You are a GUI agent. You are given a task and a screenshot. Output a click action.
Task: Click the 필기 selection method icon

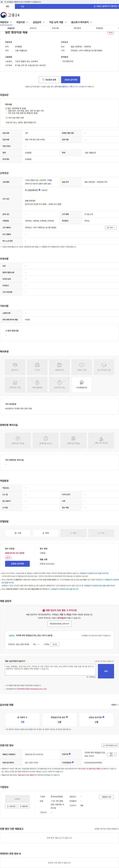(x=73, y=533)
